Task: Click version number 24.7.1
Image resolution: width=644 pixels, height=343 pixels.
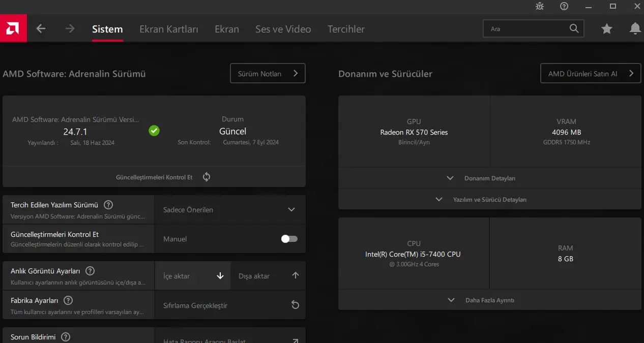Action: [x=76, y=132]
